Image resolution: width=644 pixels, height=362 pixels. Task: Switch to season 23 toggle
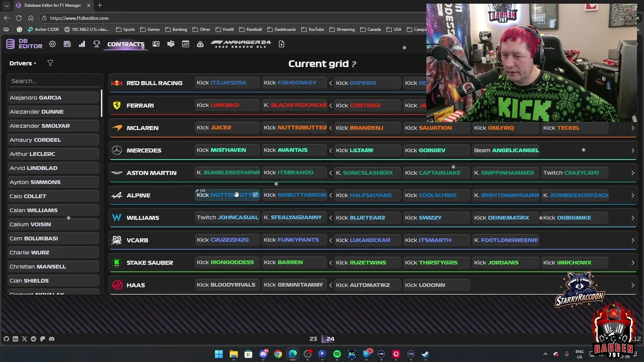313,339
